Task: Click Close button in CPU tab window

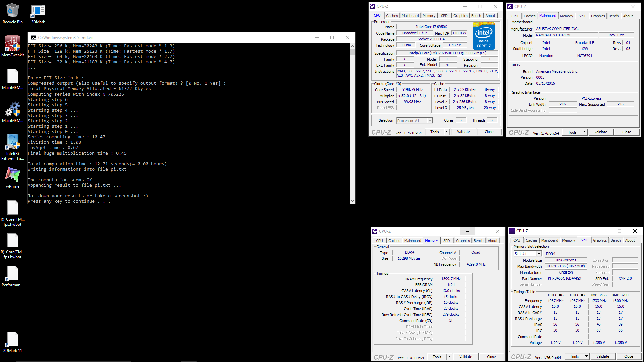Action: [x=489, y=132]
